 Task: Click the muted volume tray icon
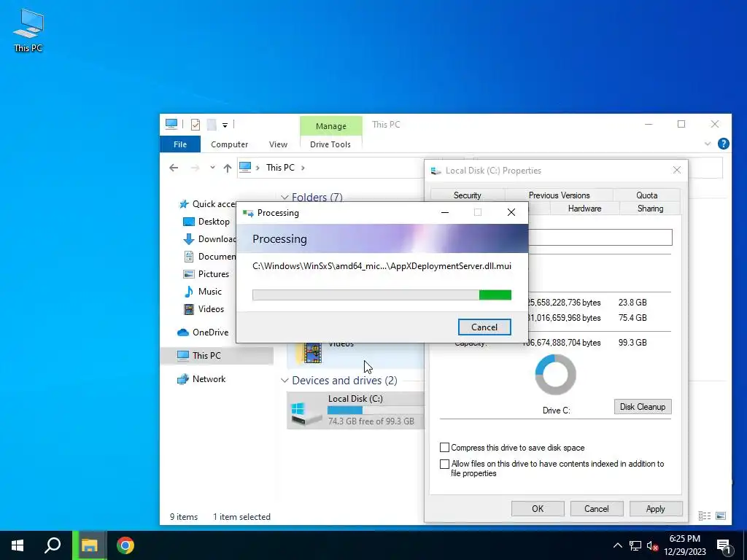[x=653, y=545]
